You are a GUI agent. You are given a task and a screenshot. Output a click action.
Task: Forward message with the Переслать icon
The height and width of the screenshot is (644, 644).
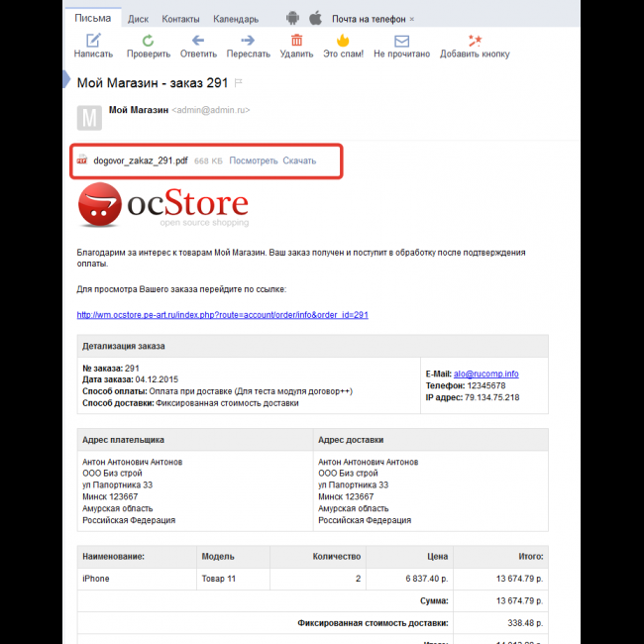pyautogui.click(x=248, y=41)
